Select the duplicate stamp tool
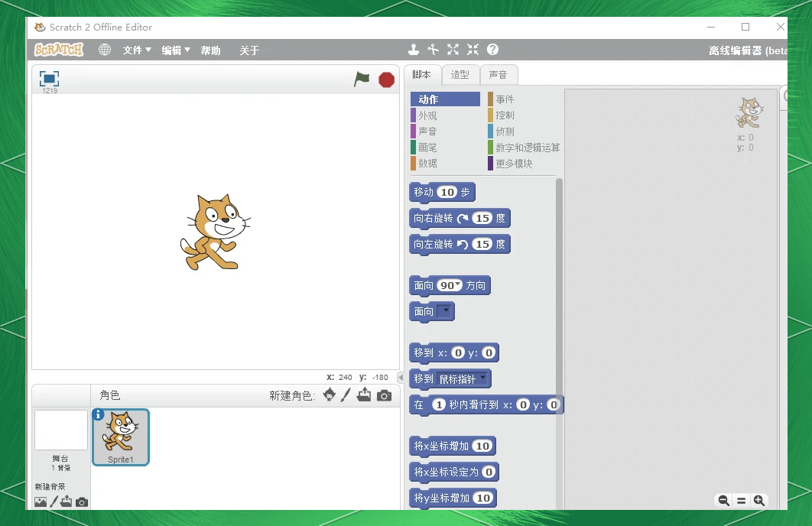The image size is (812, 526). pos(413,50)
